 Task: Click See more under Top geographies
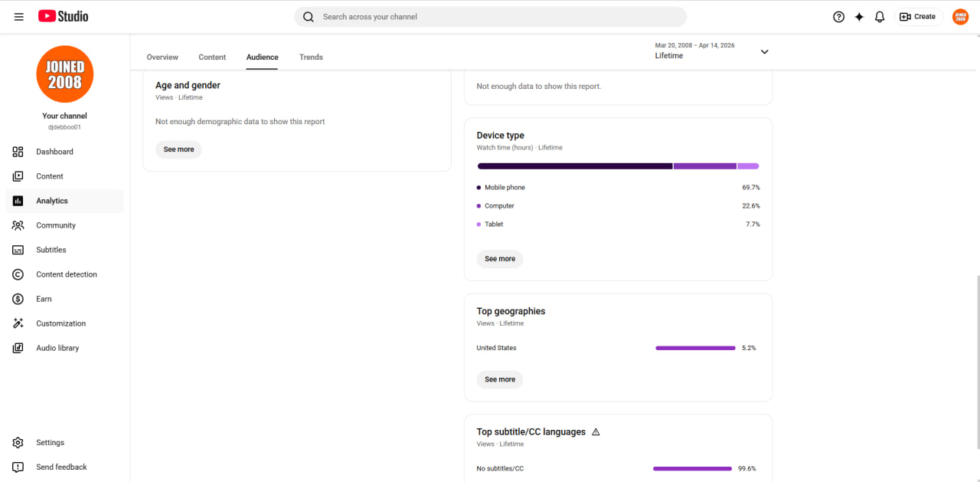tap(500, 379)
